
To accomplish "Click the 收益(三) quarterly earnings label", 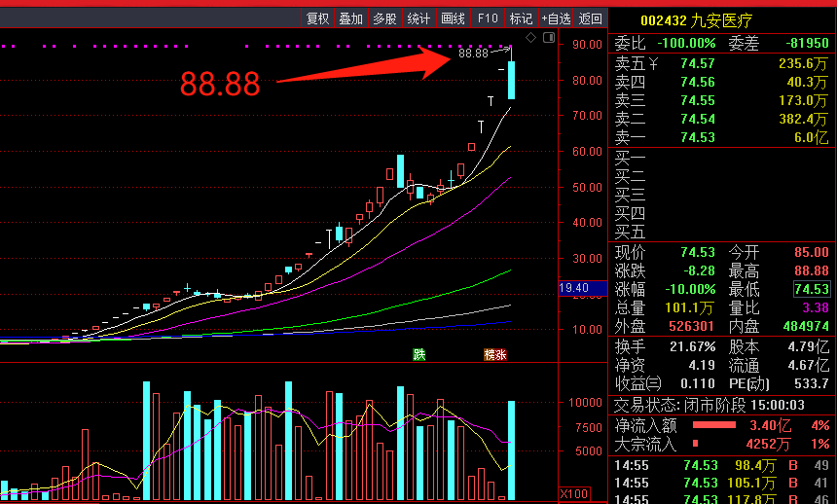I will point(637,383).
